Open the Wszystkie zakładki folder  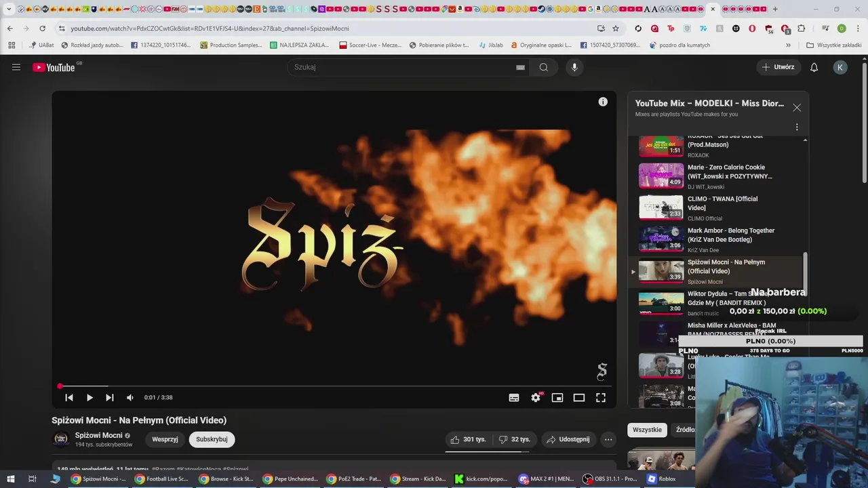tap(834, 45)
